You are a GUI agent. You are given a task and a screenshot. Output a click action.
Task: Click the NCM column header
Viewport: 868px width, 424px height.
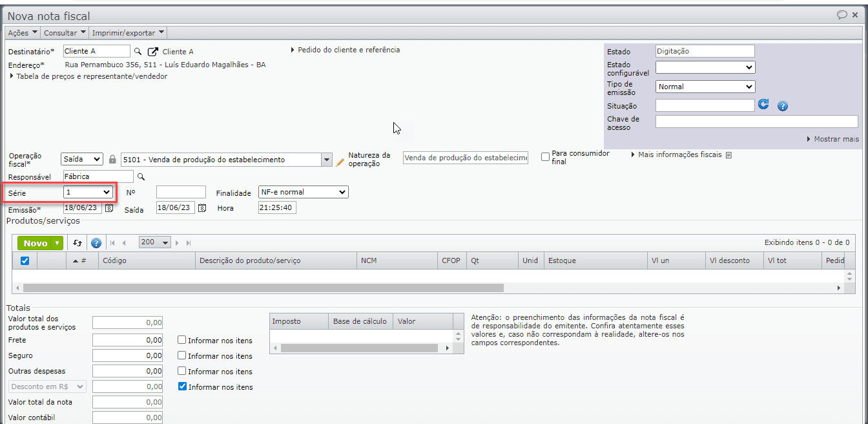[x=397, y=260]
